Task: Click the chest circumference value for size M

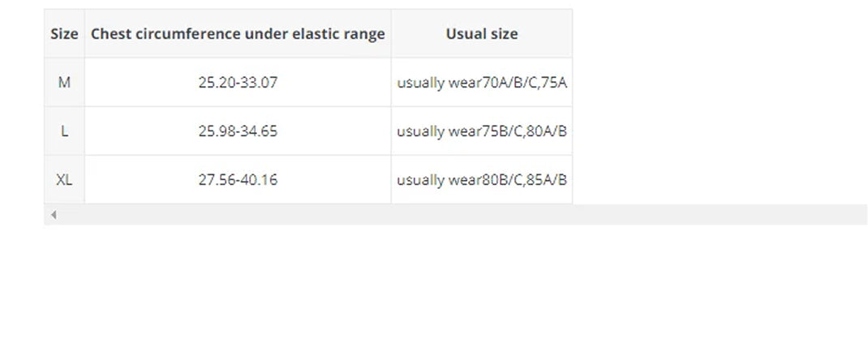Action: 238,82
